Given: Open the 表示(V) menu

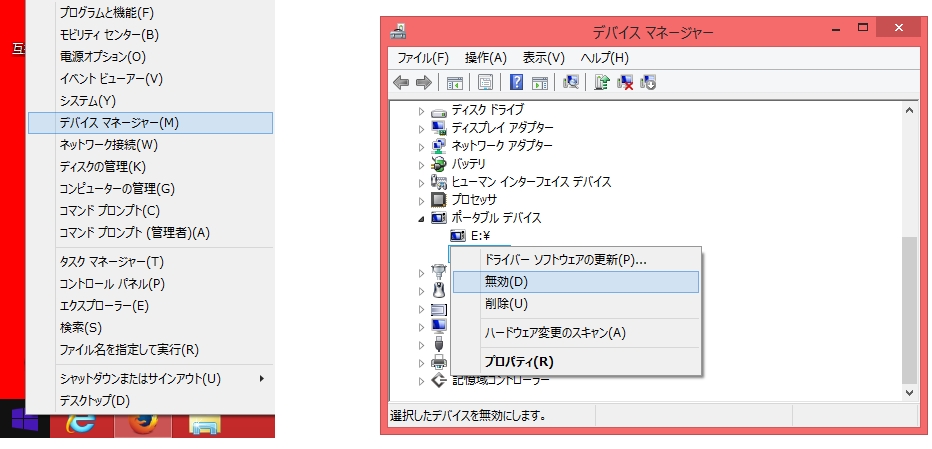Looking at the screenshot, I should 543,58.
